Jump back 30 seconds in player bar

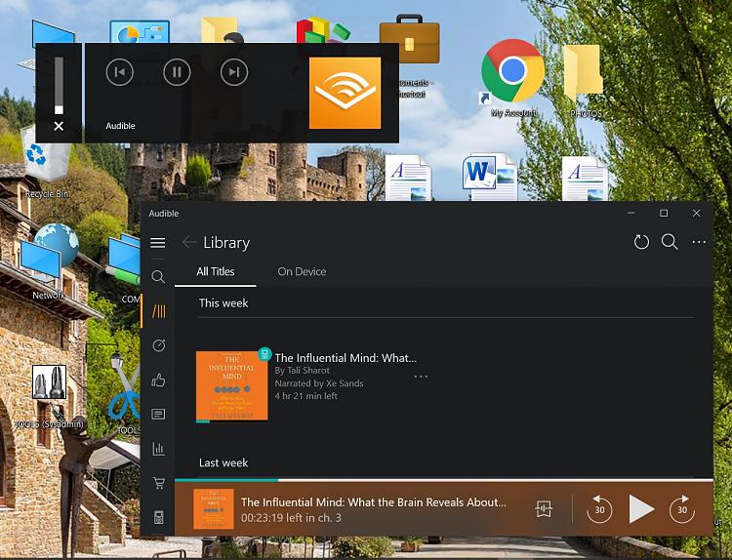coord(599,509)
